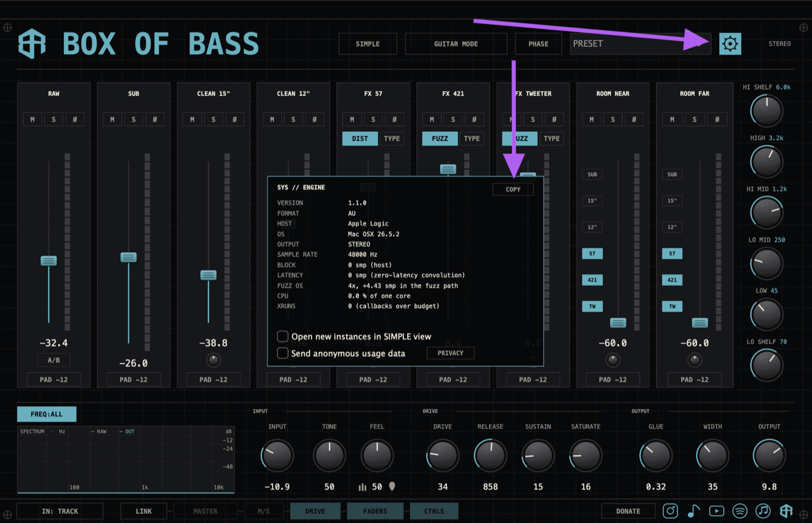Viewport: 812px width, 523px height.
Task: Invert phase Ø on CLEAN 12" channel
Action: (315, 120)
